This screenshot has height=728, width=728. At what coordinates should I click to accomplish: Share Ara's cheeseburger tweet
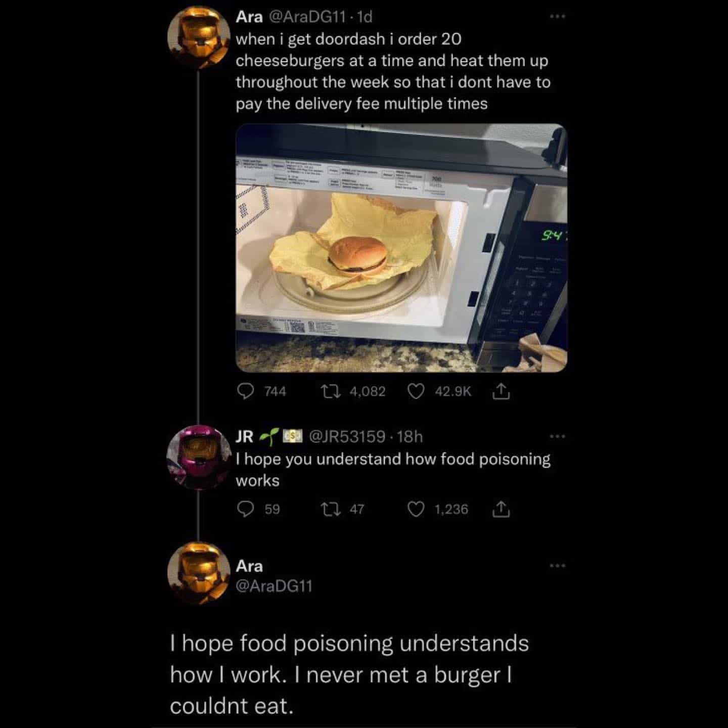click(500, 391)
